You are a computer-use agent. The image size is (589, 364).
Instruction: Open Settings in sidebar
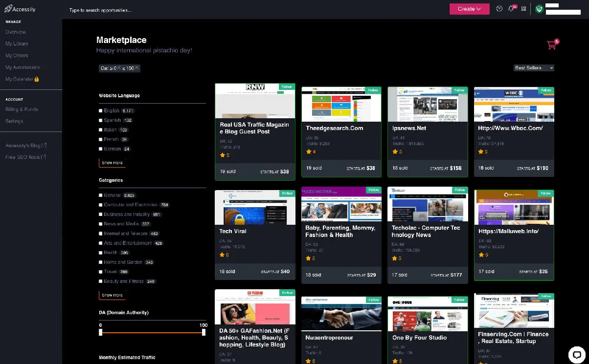click(x=14, y=121)
